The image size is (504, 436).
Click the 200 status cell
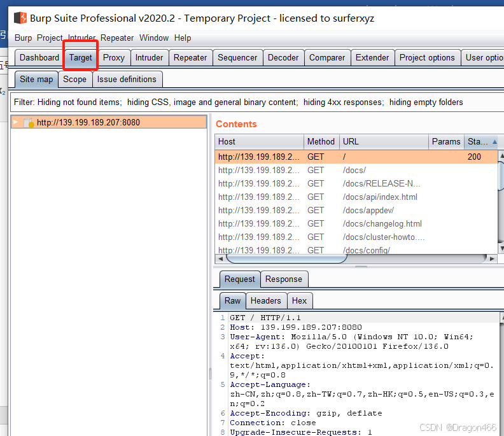point(474,157)
